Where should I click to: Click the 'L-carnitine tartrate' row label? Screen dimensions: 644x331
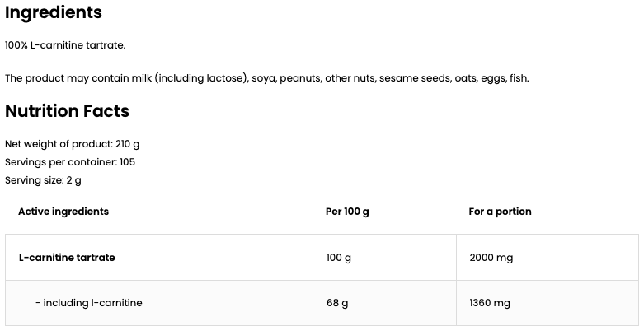point(67,258)
